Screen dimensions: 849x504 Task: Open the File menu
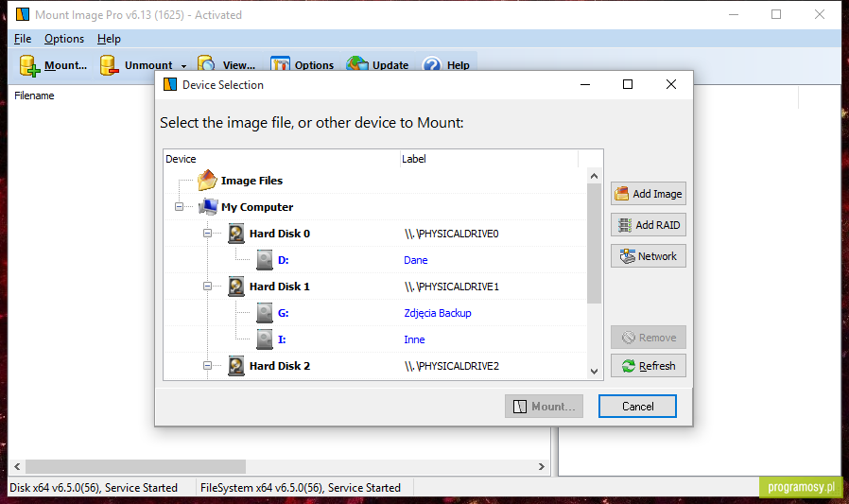(x=23, y=39)
